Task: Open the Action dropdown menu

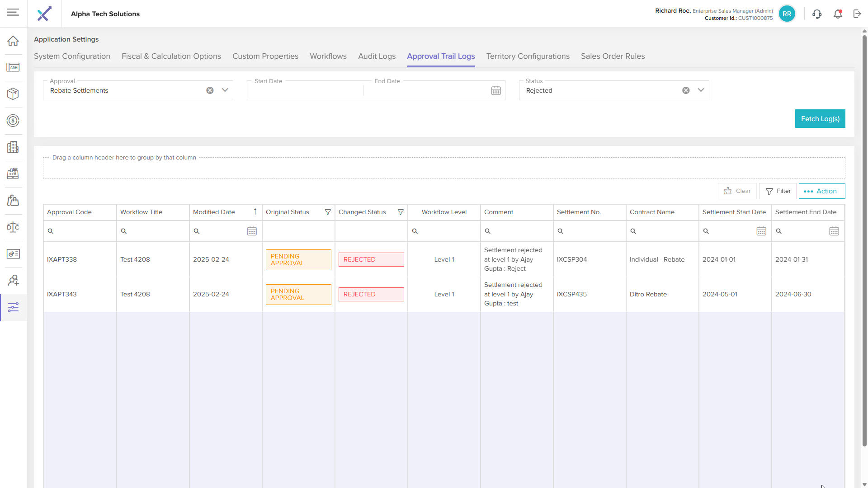Action: tap(821, 191)
